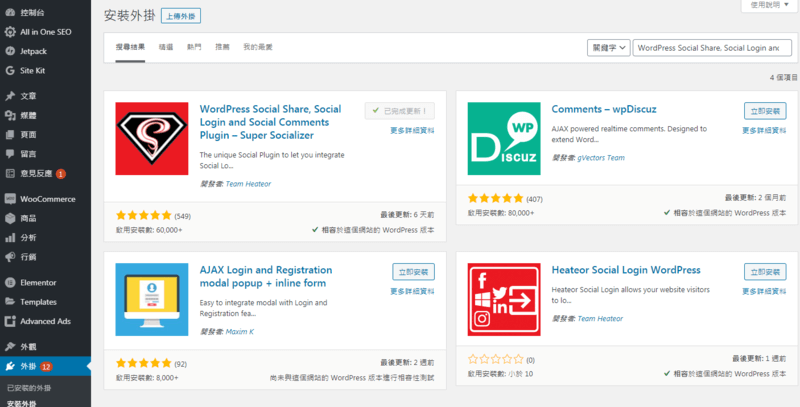The height and width of the screenshot is (407, 800).
Task: Click the All in One SEO icon
Action: click(x=9, y=32)
